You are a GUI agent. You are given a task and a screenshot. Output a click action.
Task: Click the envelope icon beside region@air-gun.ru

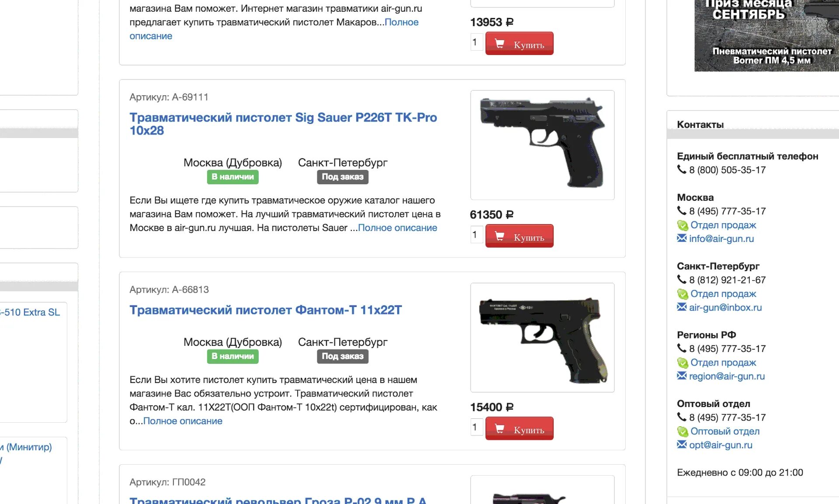682,376
